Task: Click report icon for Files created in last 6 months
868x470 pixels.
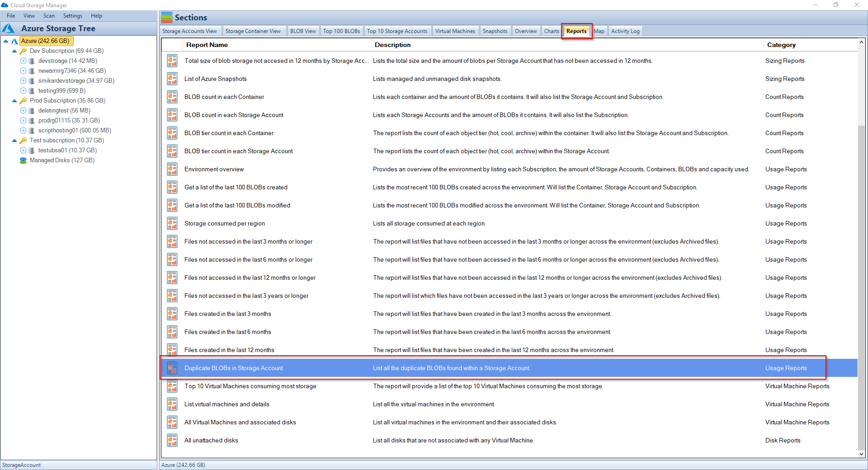Action: [x=172, y=332]
